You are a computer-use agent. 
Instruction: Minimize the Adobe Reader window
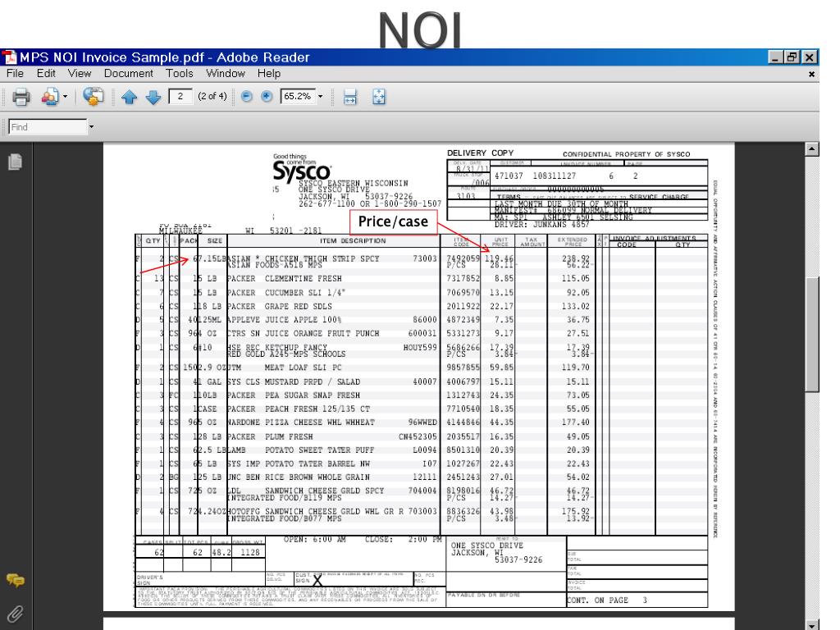pyautogui.click(x=775, y=57)
